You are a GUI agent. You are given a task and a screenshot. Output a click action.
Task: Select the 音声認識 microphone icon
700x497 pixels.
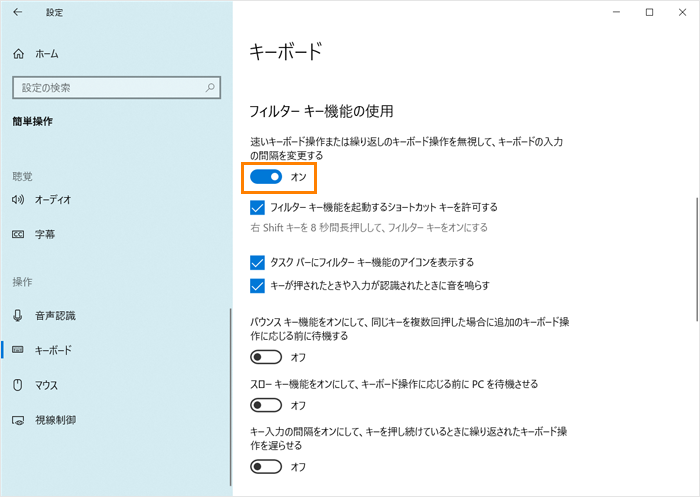coord(18,316)
